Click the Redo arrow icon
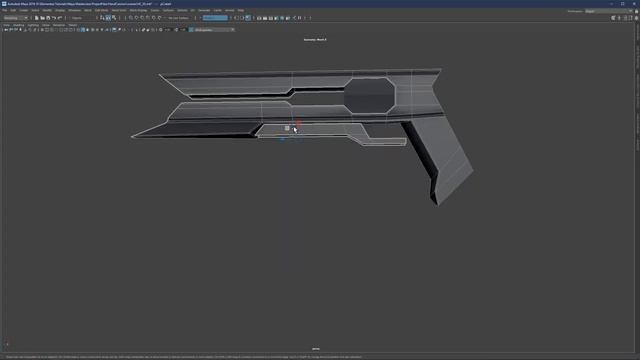Viewport: 640px width, 360px height. [60, 18]
